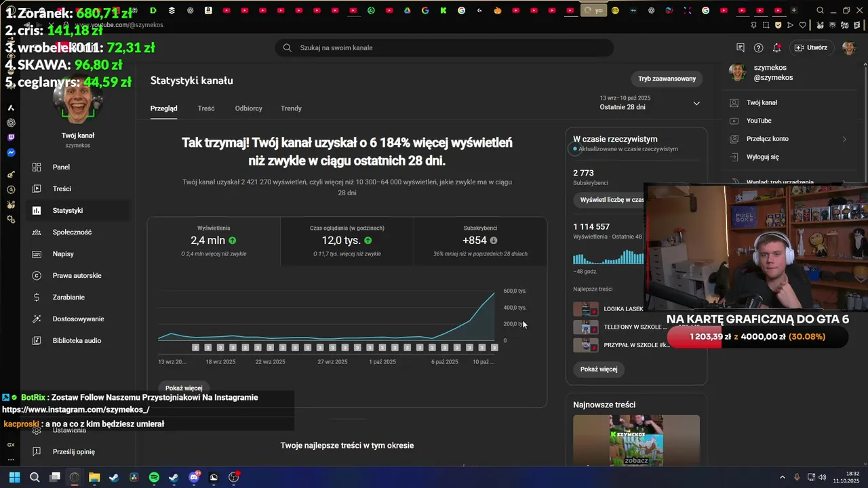Open the new browser tab plus button
This screenshot has height=488, width=868.
[x=793, y=10]
